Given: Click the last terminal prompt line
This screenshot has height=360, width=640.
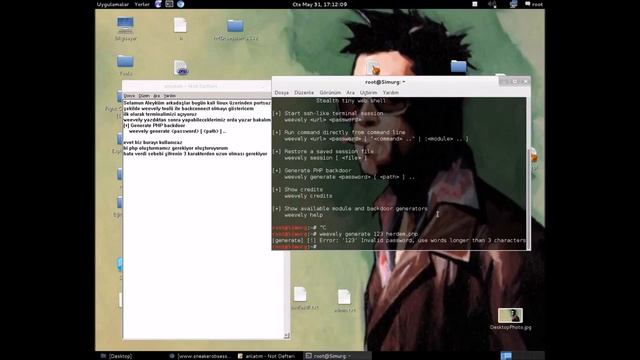Looking at the screenshot, I should pyautogui.click(x=294, y=247).
